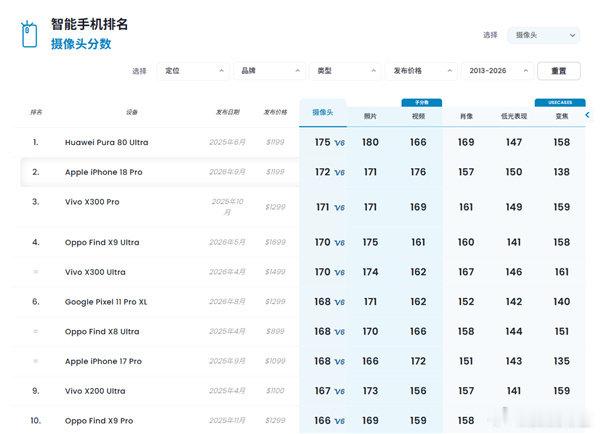
Task: Open Apple iPhone 17 Pro device page
Action: tap(103, 361)
